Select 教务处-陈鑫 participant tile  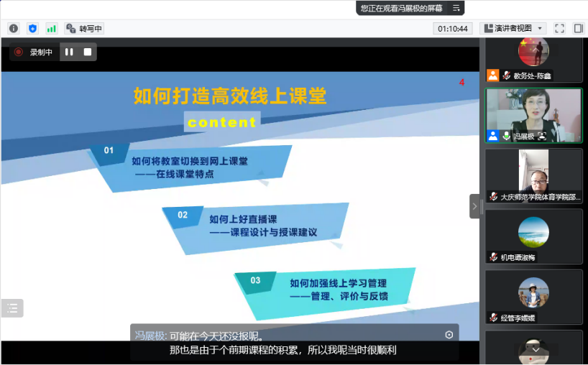pyautogui.click(x=533, y=60)
